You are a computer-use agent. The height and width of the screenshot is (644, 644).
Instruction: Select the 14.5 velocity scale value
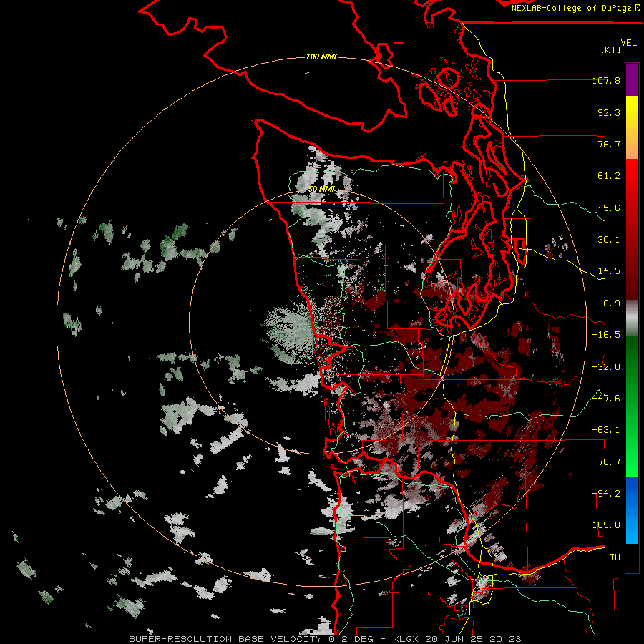[x=609, y=271]
